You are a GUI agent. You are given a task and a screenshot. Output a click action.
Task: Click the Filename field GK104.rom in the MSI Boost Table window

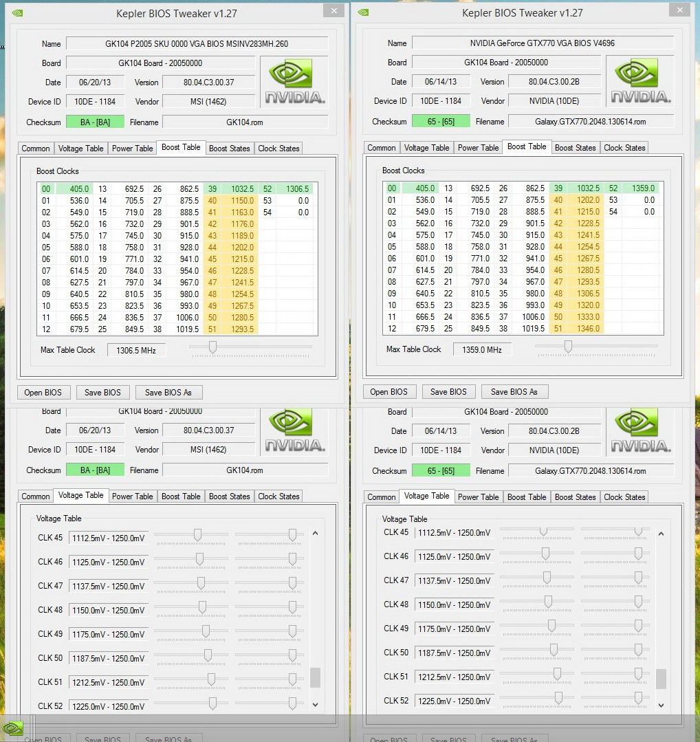click(245, 122)
